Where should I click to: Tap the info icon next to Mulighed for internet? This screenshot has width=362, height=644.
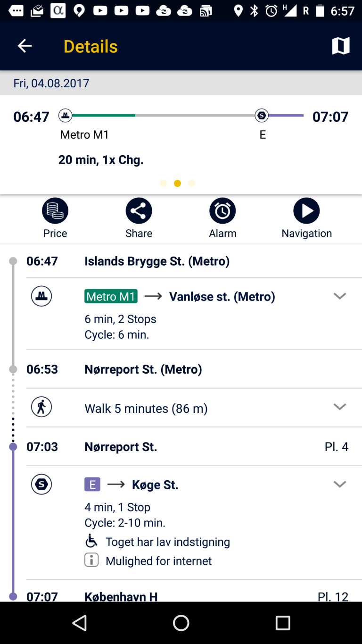click(x=91, y=560)
